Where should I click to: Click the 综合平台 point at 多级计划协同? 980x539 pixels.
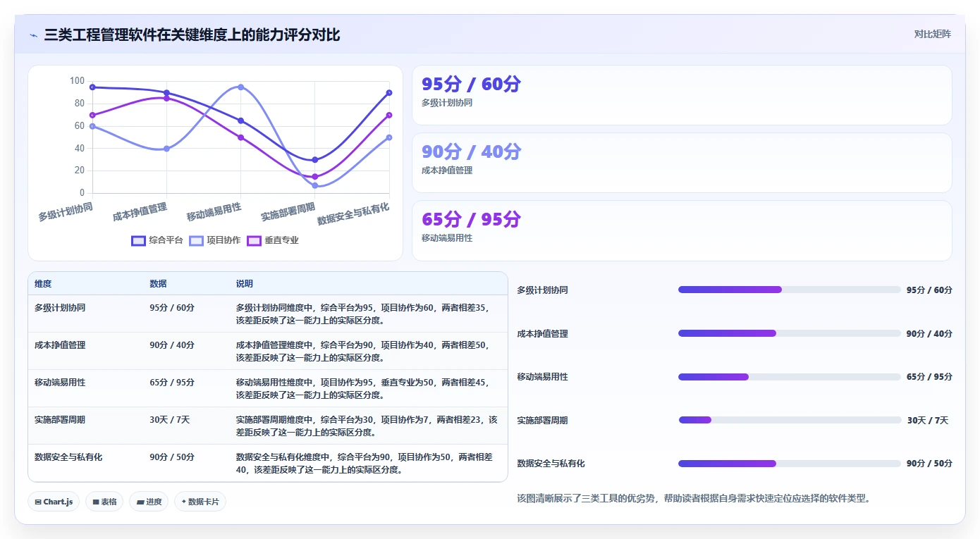pos(92,87)
